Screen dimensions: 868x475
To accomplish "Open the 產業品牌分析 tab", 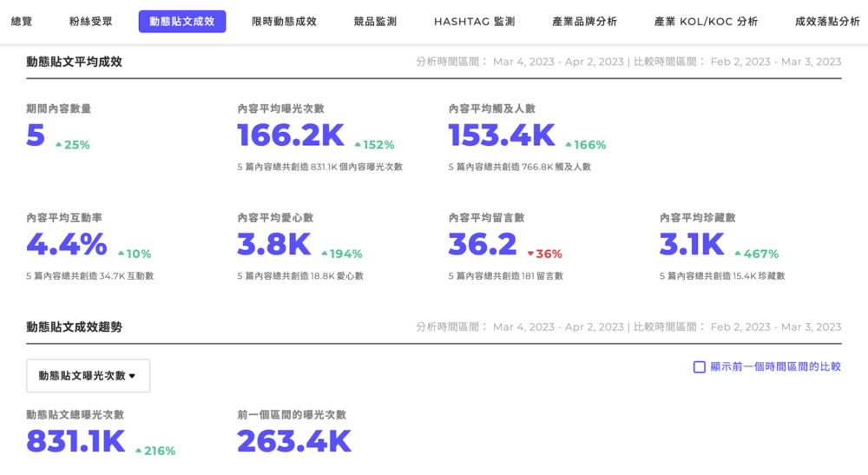I will coord(584,22).
